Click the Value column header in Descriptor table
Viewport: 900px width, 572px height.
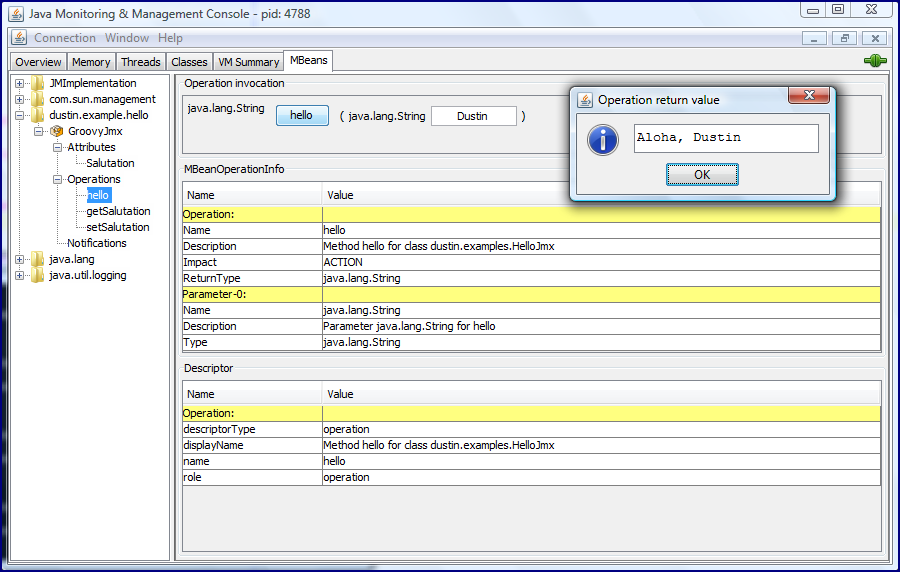602,394
